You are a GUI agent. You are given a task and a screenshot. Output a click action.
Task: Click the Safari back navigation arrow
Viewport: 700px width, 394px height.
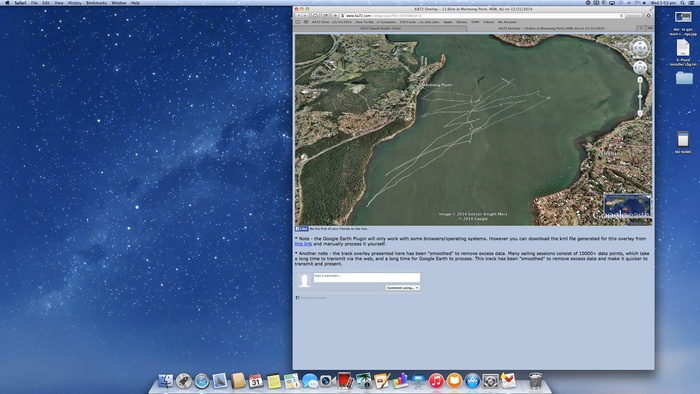(x=299, y=16)
